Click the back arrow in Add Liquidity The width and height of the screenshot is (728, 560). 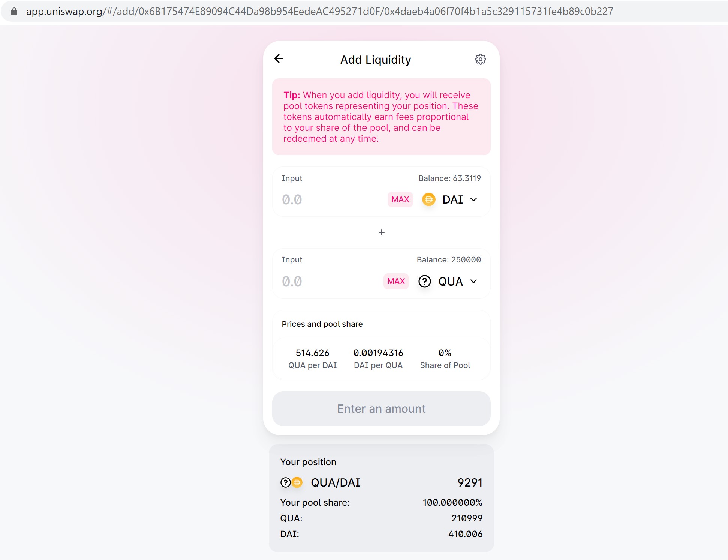(279, 59)
